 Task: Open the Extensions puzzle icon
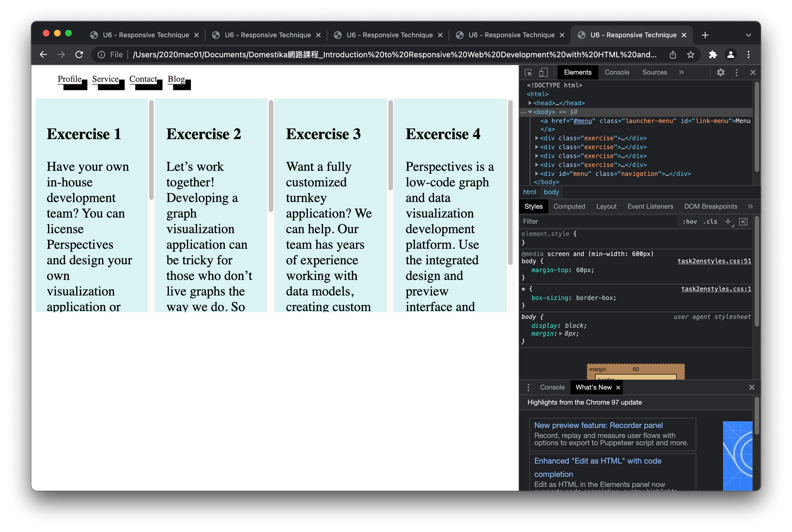[x=713, y=54]
